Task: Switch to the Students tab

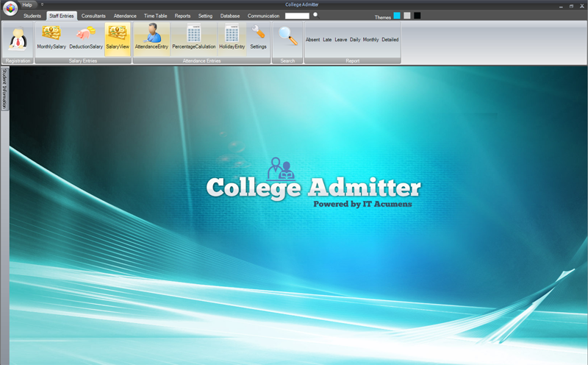Action: [32, 15]
